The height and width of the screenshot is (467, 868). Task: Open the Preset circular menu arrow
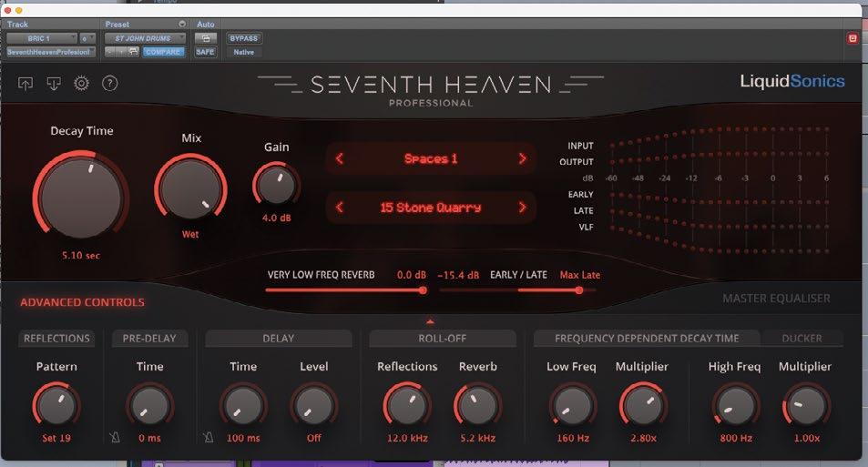pyautogui.click(x=181, y=25)
